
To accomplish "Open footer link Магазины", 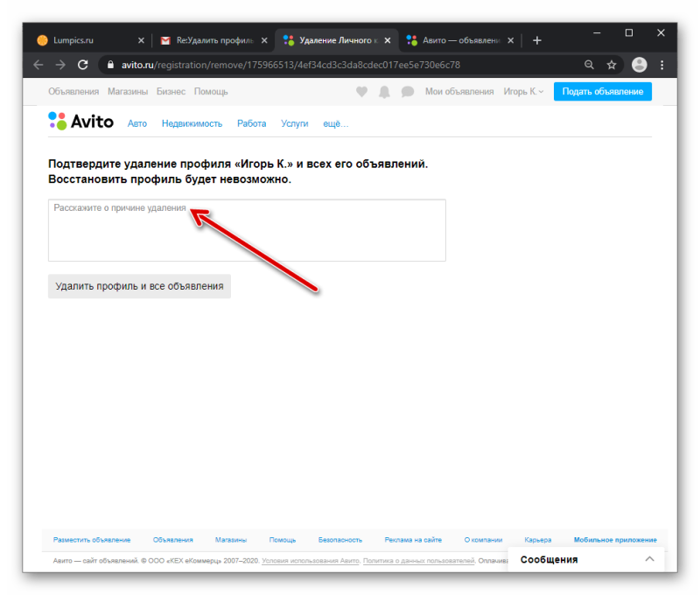I will tap(231, 540).
